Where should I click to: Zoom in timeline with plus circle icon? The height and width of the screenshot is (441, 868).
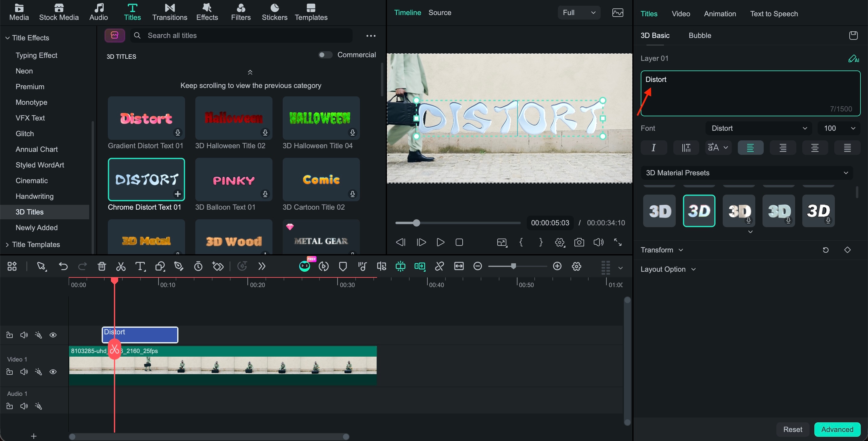[x=557, y=267]
